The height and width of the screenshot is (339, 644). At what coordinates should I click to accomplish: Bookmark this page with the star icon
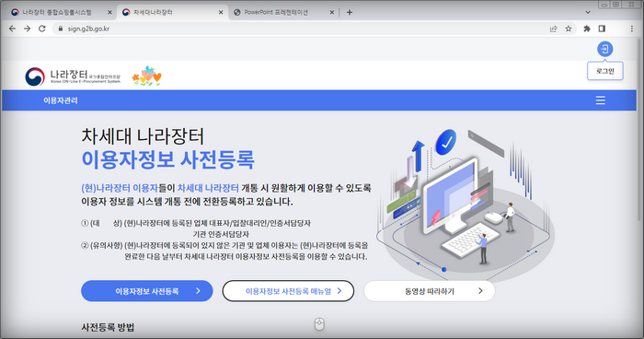click(569, 29)
